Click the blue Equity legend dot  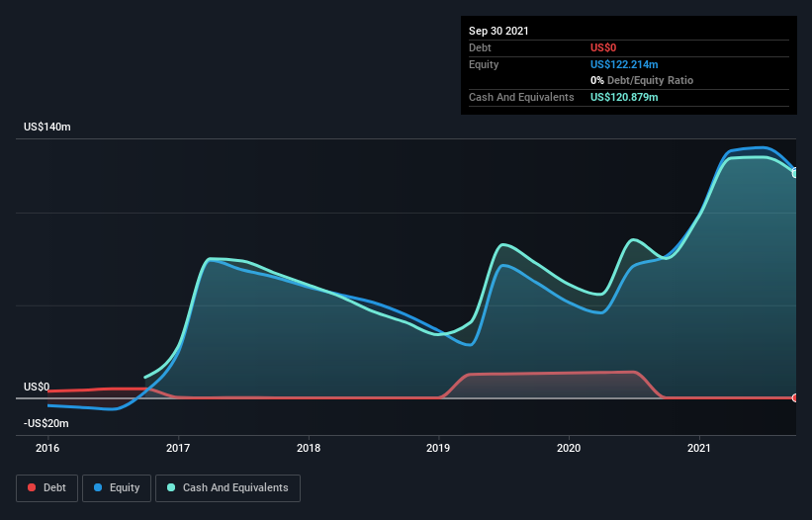click(x=98, y=487)
